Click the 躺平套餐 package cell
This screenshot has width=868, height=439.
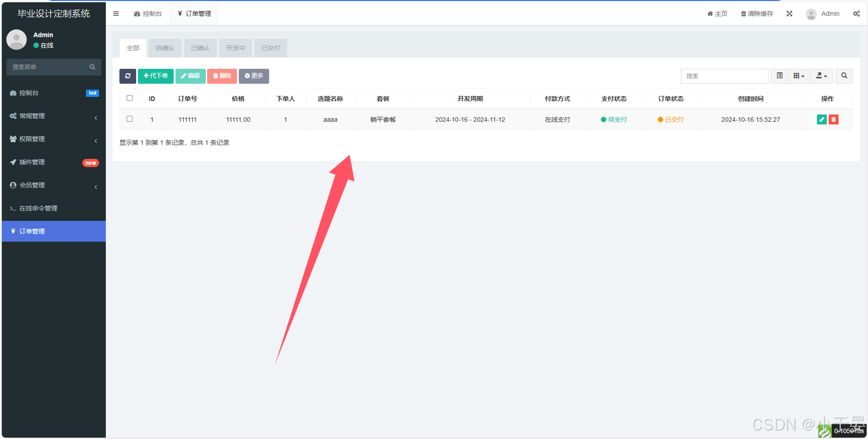[383, 119]
